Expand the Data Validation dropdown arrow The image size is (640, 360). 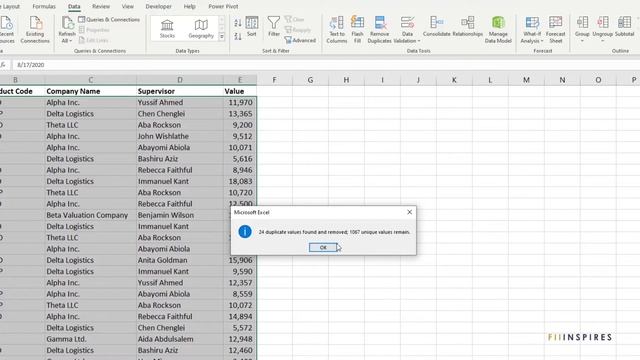(419, 41)
